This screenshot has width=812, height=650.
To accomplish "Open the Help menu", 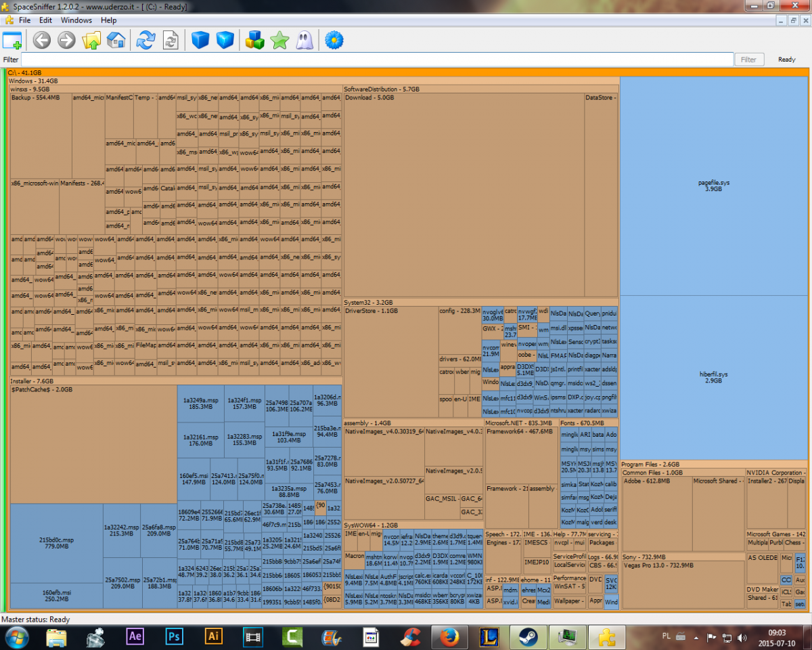I will click(x=109, y=20).
